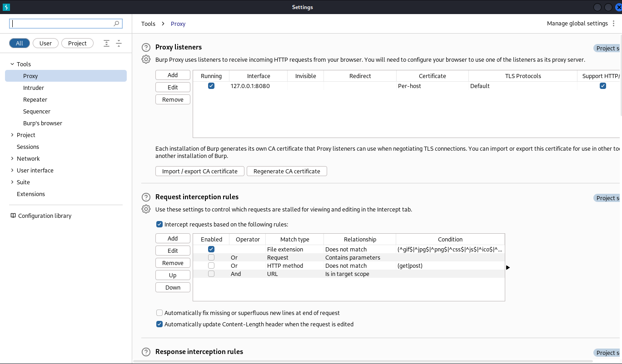The image size is (622, 364).
Task: Open the Proxy listeners gear options icon
Action: point(146,59)
